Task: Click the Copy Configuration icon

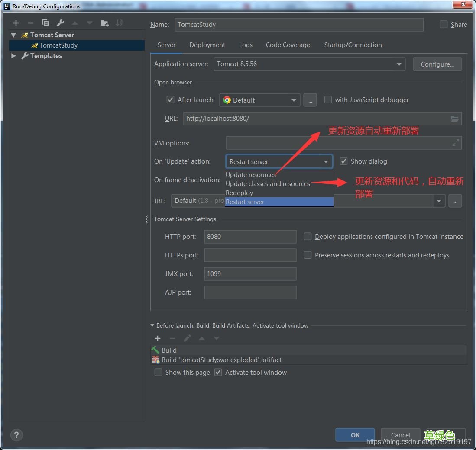Action: pyautogui.click(x=45, y=23)
